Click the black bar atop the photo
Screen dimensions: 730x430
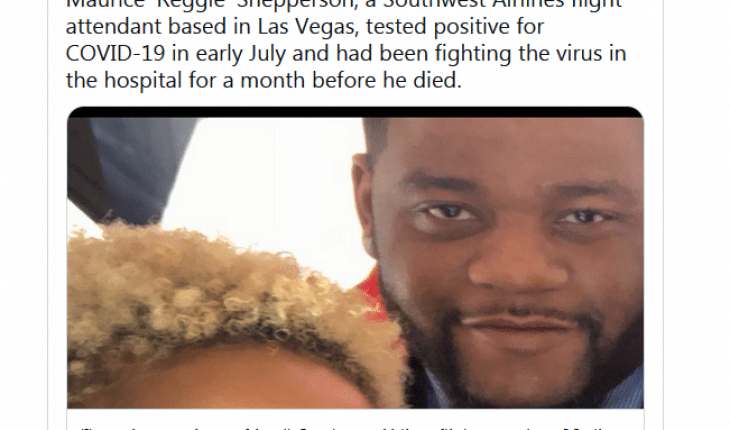pyautogui.click(x=355, y=112)
